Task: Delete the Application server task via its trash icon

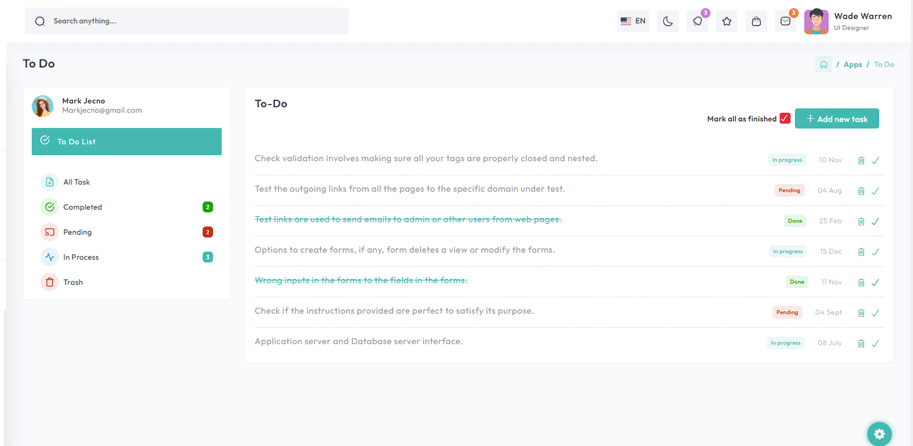Action: click(x=861, y=343)
